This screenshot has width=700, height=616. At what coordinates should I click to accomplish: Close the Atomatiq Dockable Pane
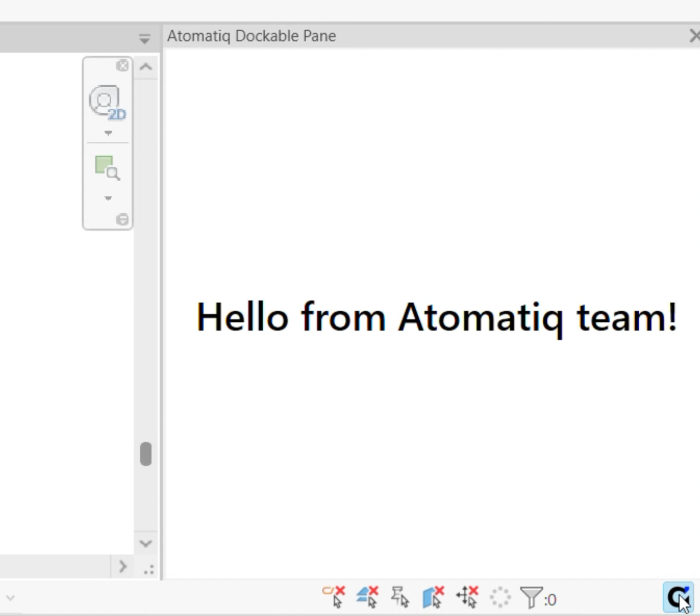tap(695, 36)
